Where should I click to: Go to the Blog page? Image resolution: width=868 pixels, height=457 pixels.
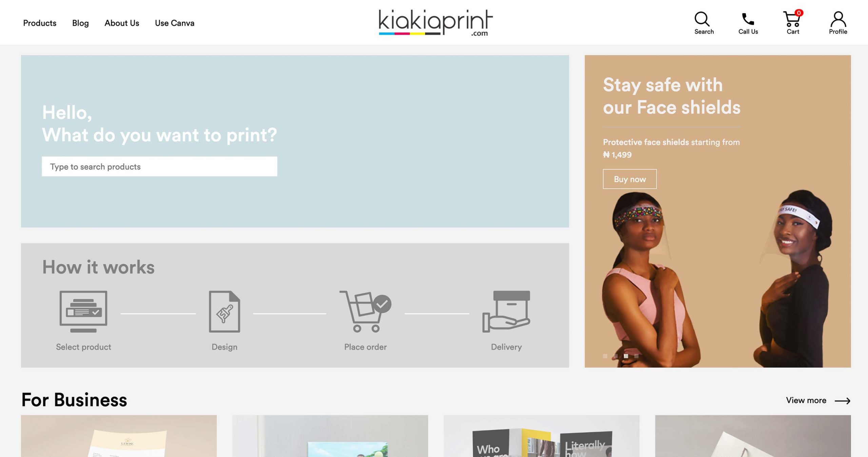point(80,23)
